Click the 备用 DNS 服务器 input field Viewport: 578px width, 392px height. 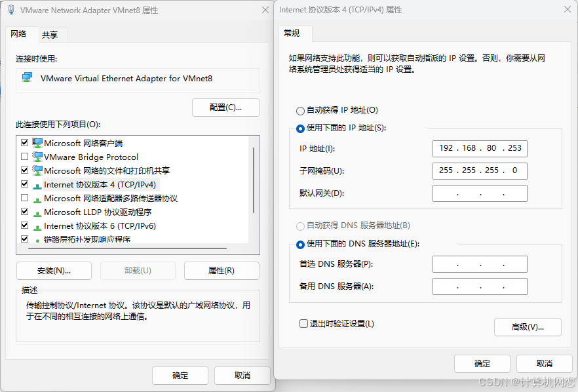pos(480,286)
